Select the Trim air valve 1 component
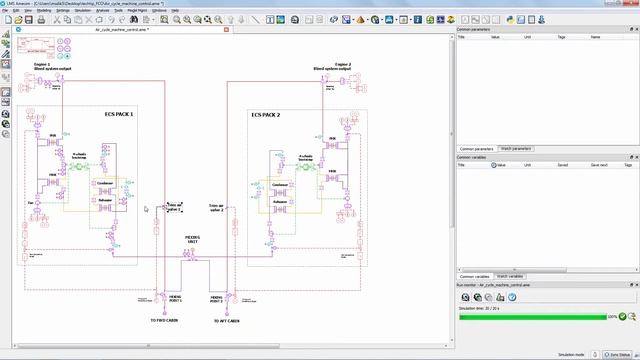Screen dimensions: 640x360 (x=165, y=207)
